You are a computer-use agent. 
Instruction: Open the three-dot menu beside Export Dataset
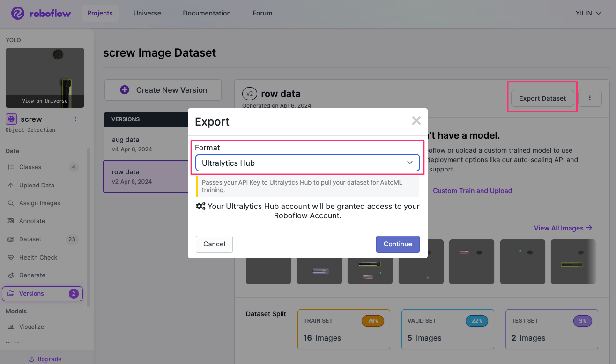(x=590, y=98)
